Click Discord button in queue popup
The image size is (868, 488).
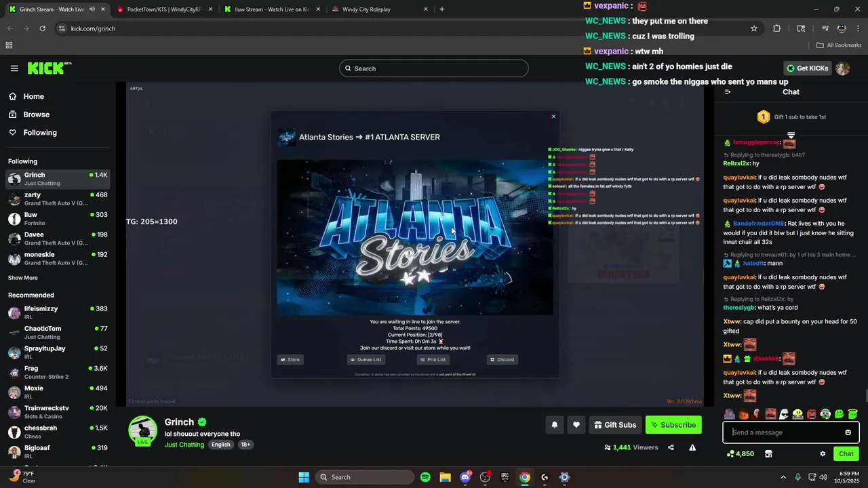coord(502,360)
